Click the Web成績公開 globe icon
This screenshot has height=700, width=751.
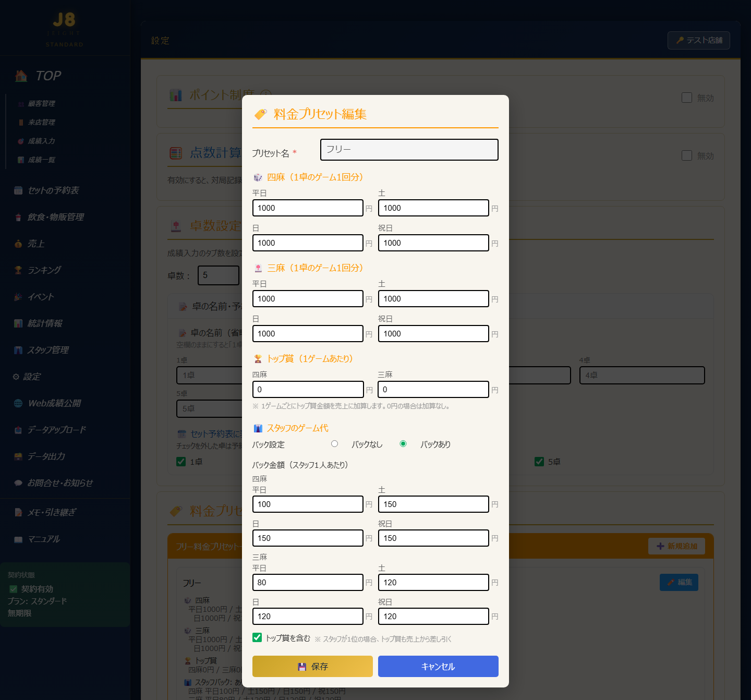click(18, 403)
